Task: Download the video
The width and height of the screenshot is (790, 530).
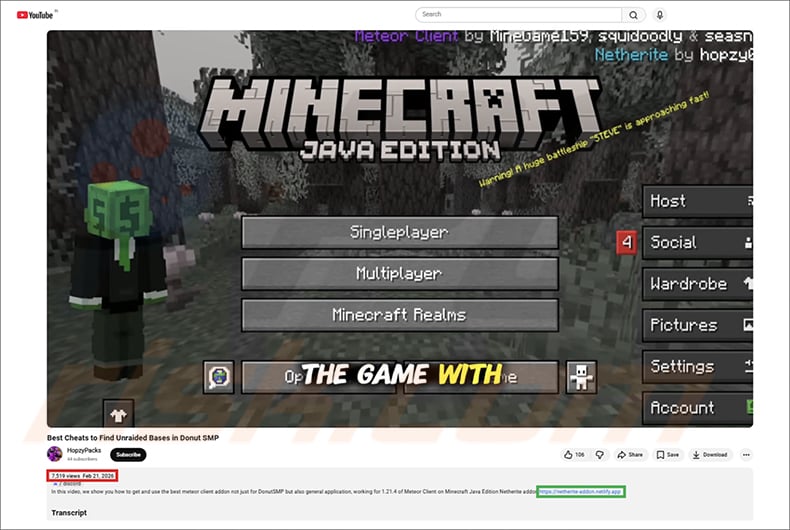Action: pos(709,454)
